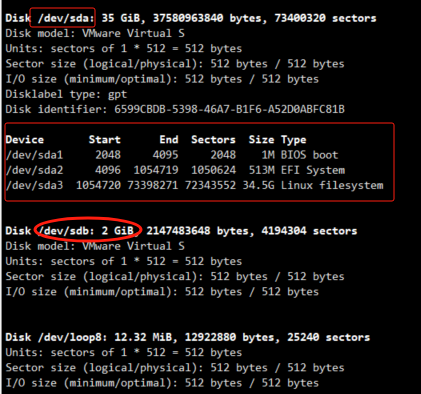Click "BIOS boot" partition type
The width and height of the screenshot is (421, 394).
309,155
